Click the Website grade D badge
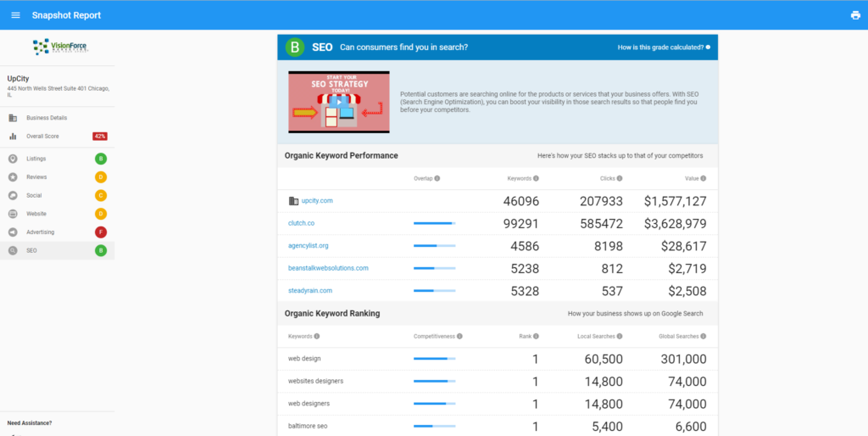 (101, 214)
